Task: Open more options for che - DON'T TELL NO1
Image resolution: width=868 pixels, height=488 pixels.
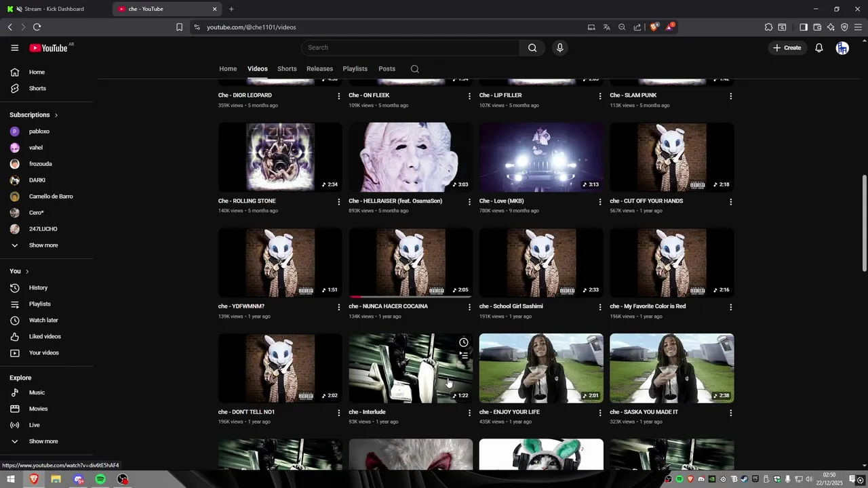Action: 339,413
